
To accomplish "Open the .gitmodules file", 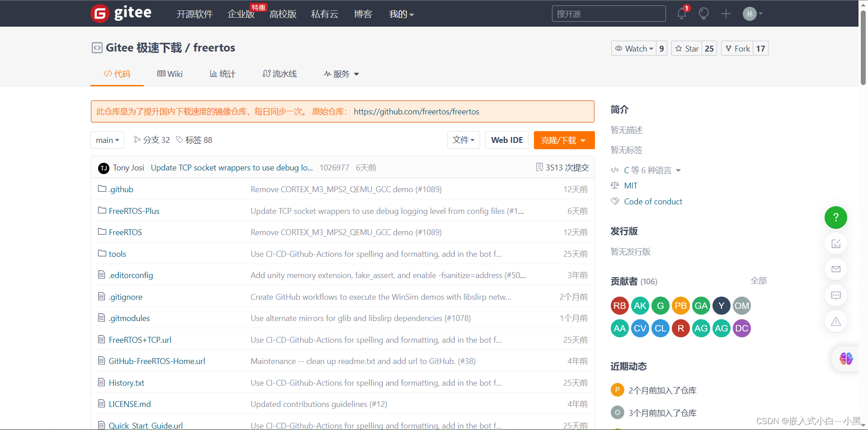I will pyautogui.click(x=129, y=318).
